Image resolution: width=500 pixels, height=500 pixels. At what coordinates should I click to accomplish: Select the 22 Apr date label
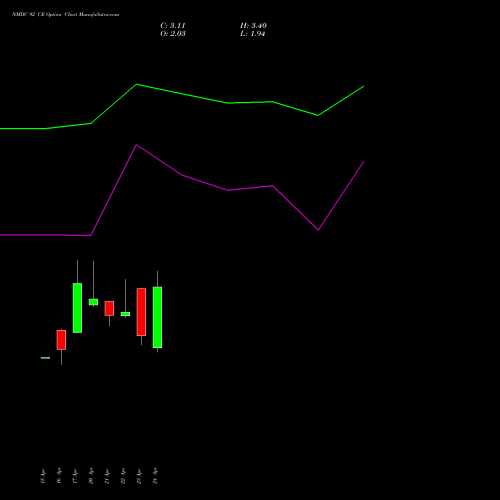point(123,476)
